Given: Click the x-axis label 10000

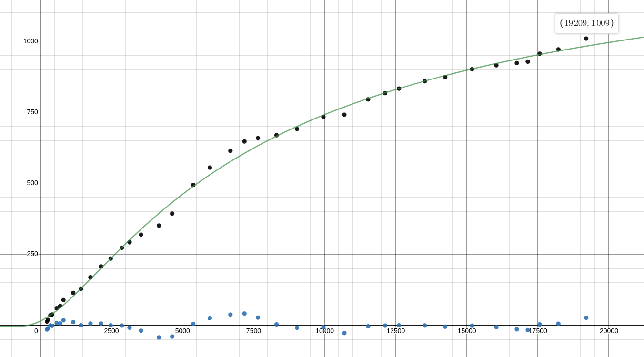Looking at the screenshot, I should [x=324, y=331].
